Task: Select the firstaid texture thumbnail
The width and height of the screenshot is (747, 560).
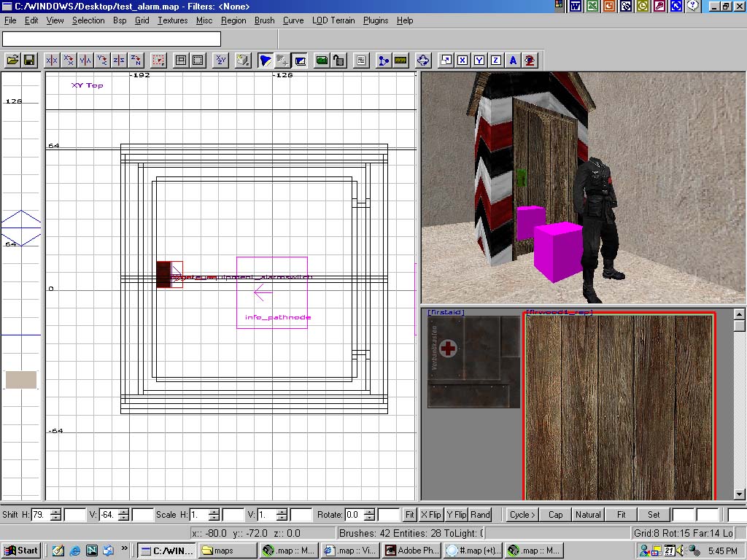Action: [473, 362]
